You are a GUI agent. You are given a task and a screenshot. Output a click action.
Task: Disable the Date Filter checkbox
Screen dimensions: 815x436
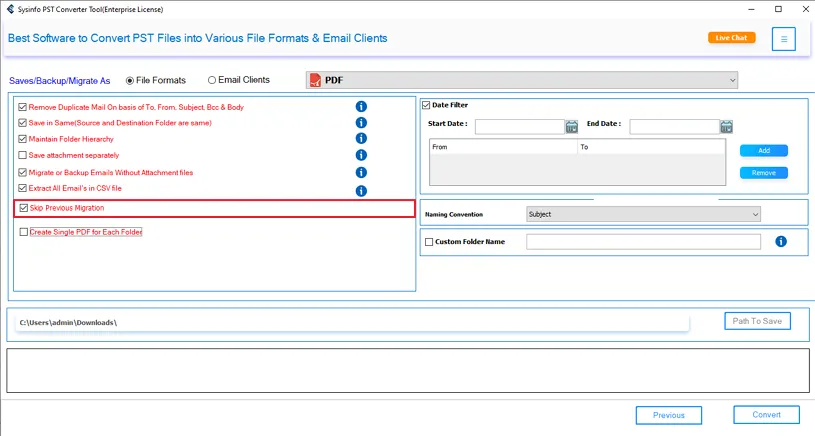click(x=426, y=105)
